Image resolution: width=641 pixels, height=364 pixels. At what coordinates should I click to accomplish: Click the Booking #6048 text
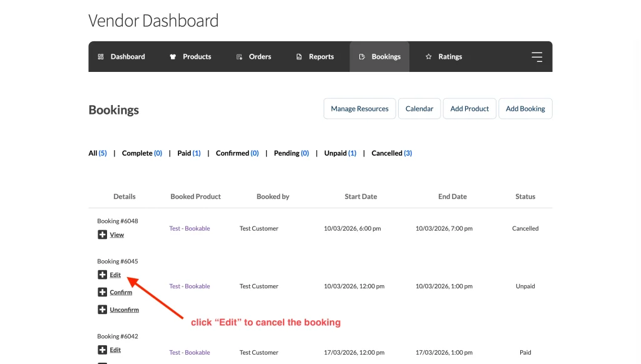(118, 221)
